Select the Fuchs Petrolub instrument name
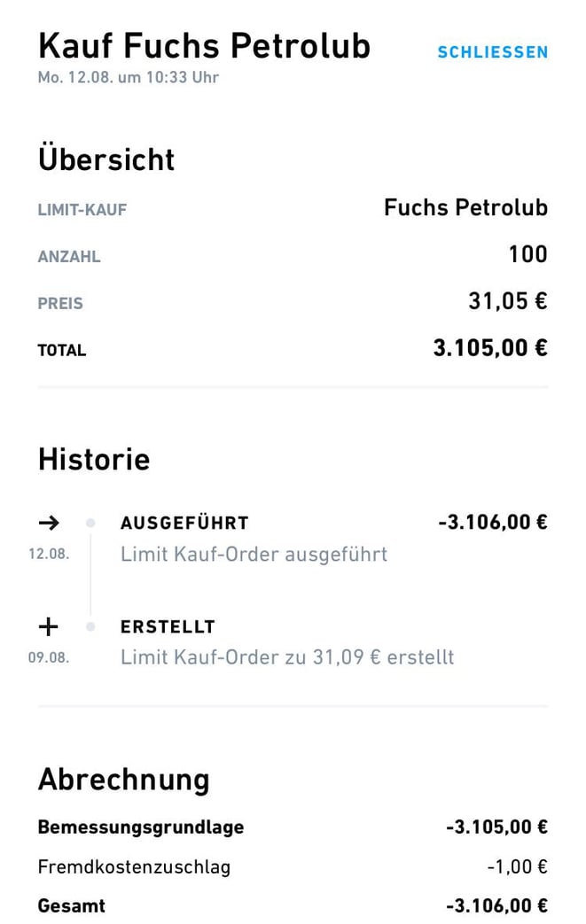The width and height of the screenshot is (586, 924). pyautogui.click(x=465, y=208)
